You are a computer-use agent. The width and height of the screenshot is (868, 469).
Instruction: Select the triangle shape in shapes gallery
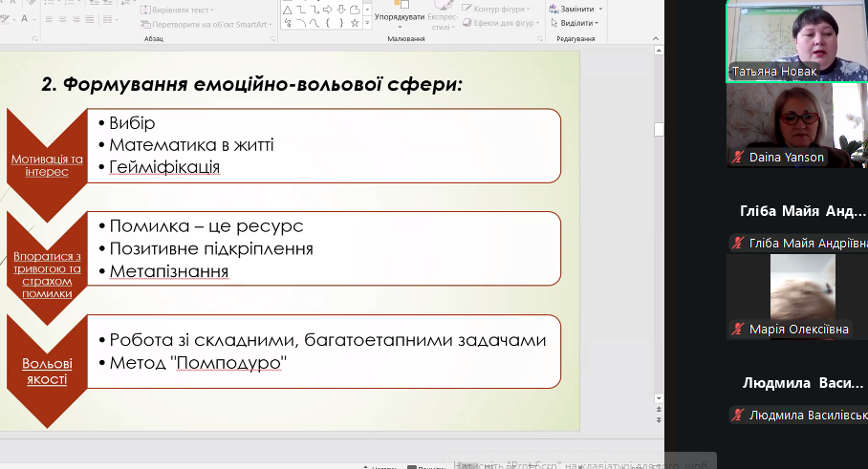(x=287, y=10)
